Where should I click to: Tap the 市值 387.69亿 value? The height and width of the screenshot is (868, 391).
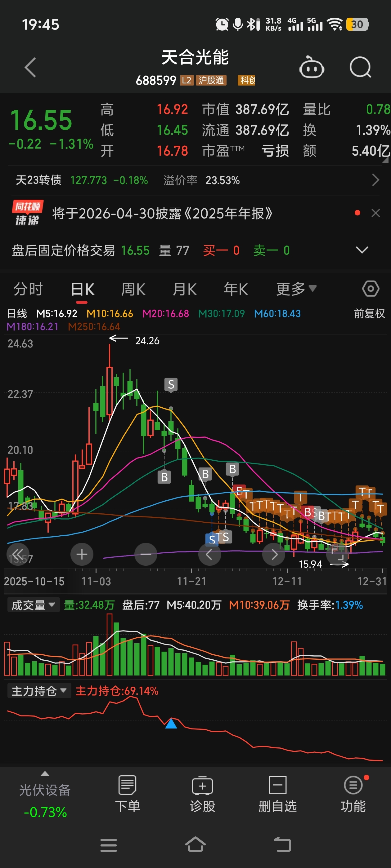(245, 109)
